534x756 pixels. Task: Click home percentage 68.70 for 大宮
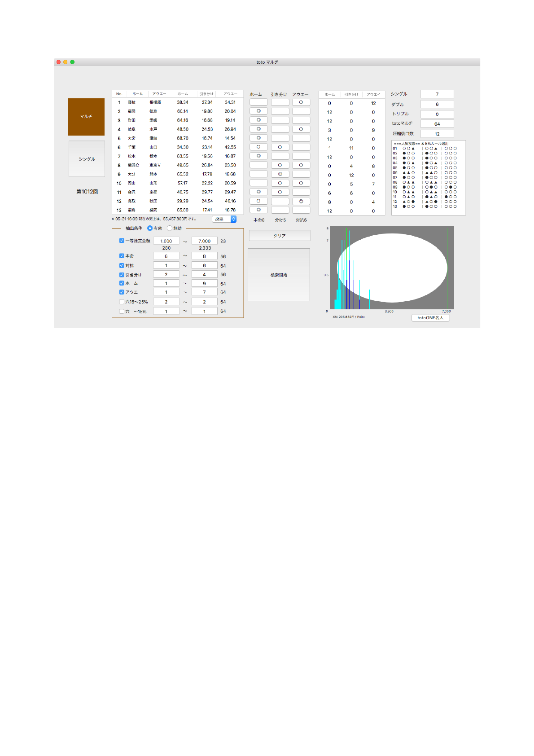(183, 138)
